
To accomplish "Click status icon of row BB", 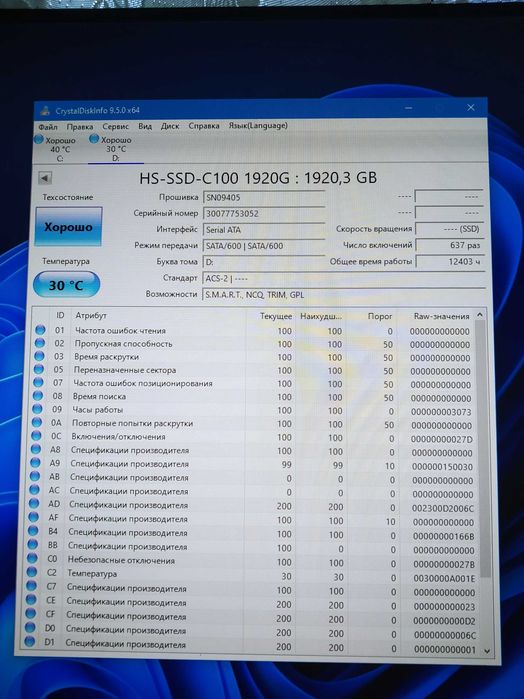I will point(33,544).
